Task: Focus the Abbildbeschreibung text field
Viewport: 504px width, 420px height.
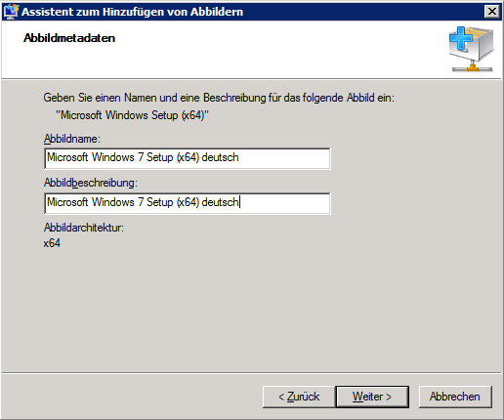Action: 188,203
